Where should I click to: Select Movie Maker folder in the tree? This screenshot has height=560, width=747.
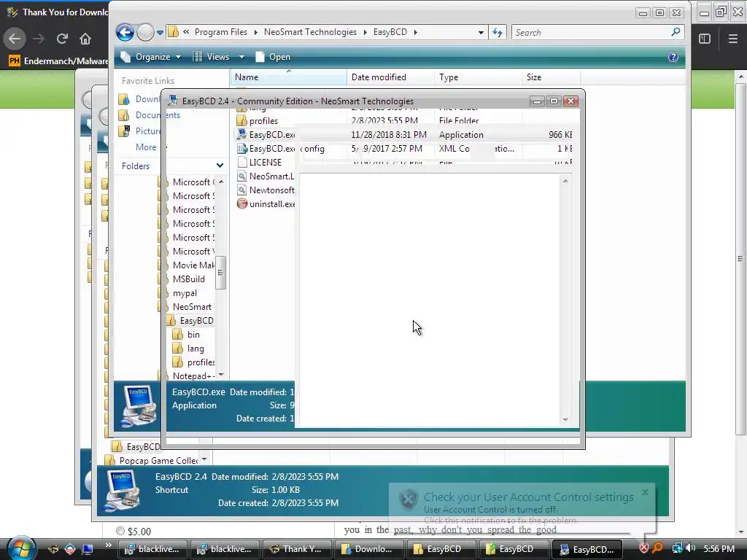[x=193, y=265]
